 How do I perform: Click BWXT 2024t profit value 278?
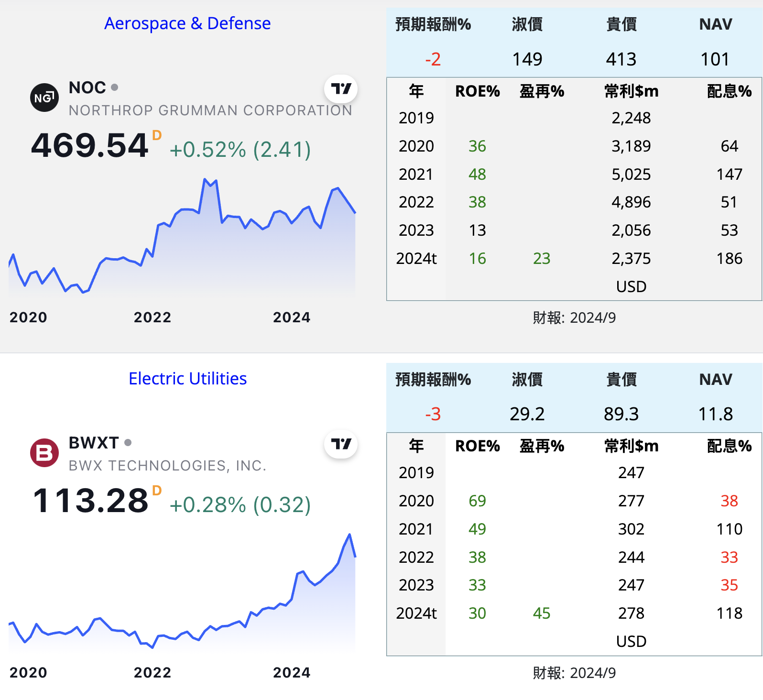coord(632,613)
